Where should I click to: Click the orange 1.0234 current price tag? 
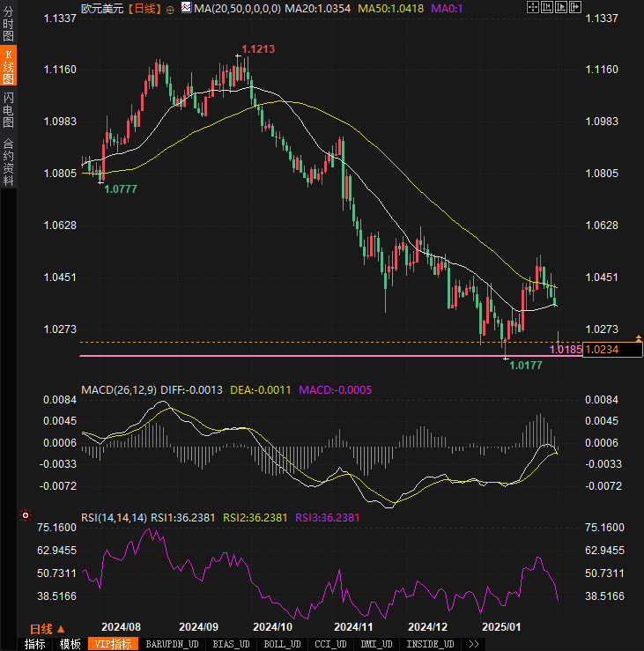(x=603, y=350)
